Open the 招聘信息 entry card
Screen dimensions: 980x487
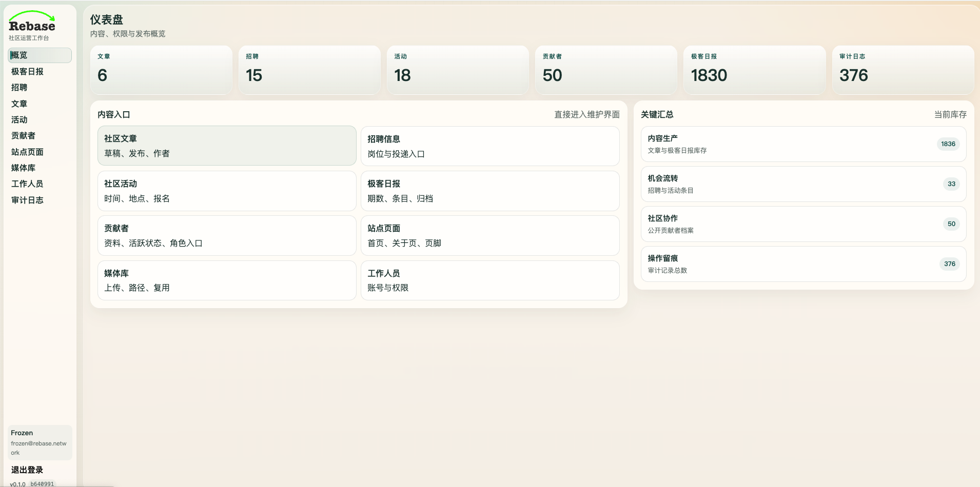pos(490,146)
